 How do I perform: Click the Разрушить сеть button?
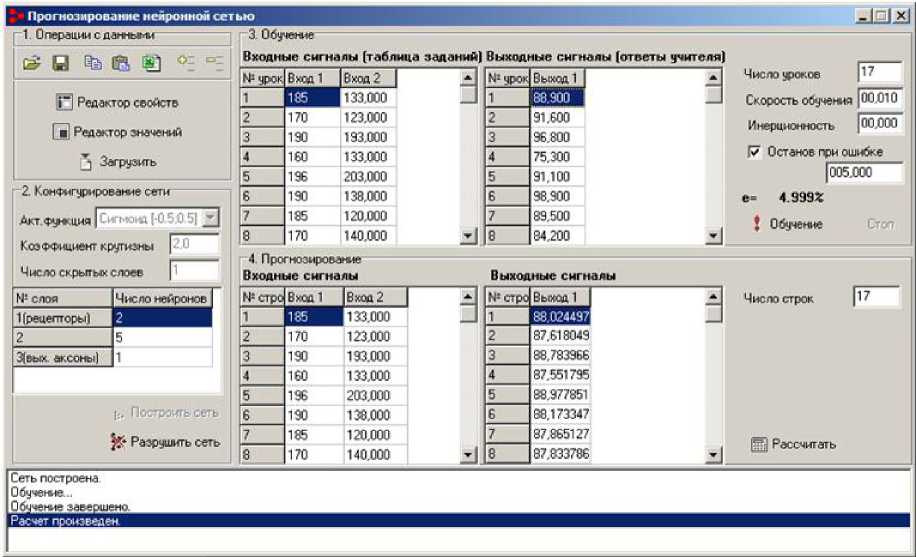point(165,442)
